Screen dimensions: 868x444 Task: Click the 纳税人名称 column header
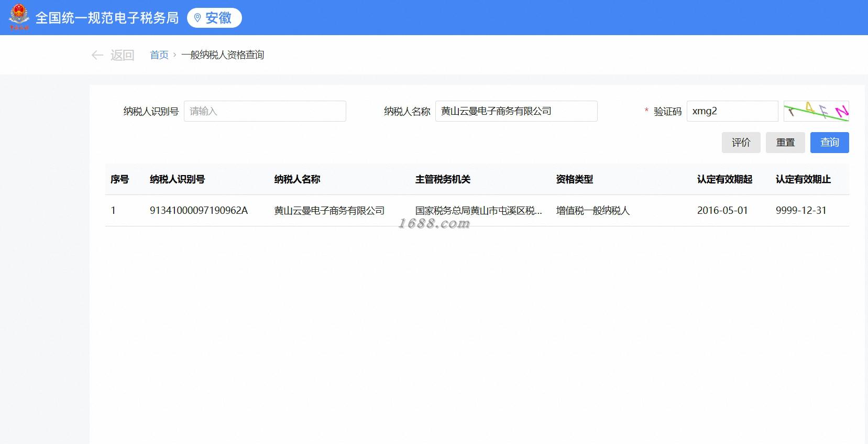point(297,179)
